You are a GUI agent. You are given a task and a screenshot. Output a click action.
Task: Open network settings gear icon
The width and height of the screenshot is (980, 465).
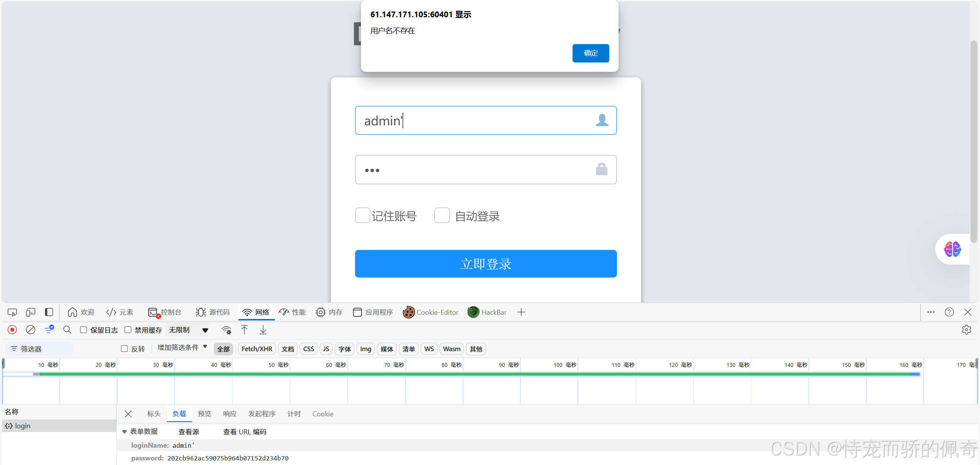(966, 330)
